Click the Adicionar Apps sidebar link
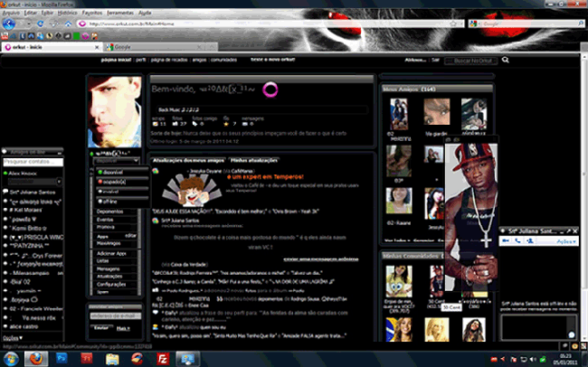 tap(111, 254)
